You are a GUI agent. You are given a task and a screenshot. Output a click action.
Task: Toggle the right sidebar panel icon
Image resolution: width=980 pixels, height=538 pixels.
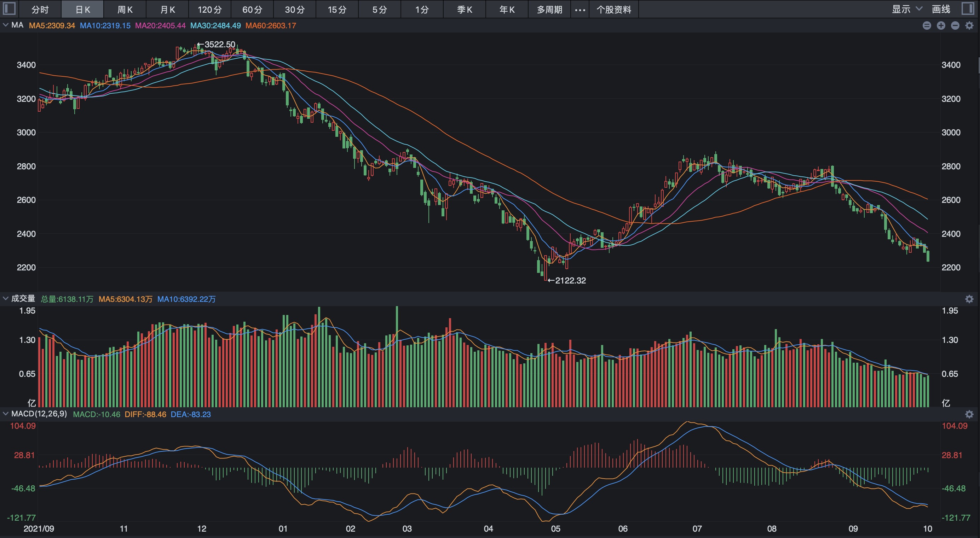click(968, 9)
